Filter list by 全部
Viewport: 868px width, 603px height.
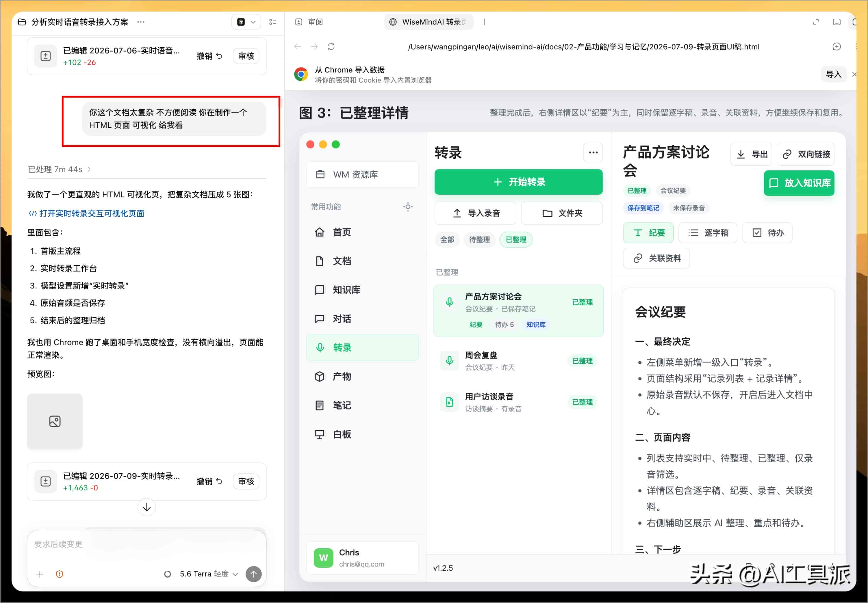tap(447, 239)
